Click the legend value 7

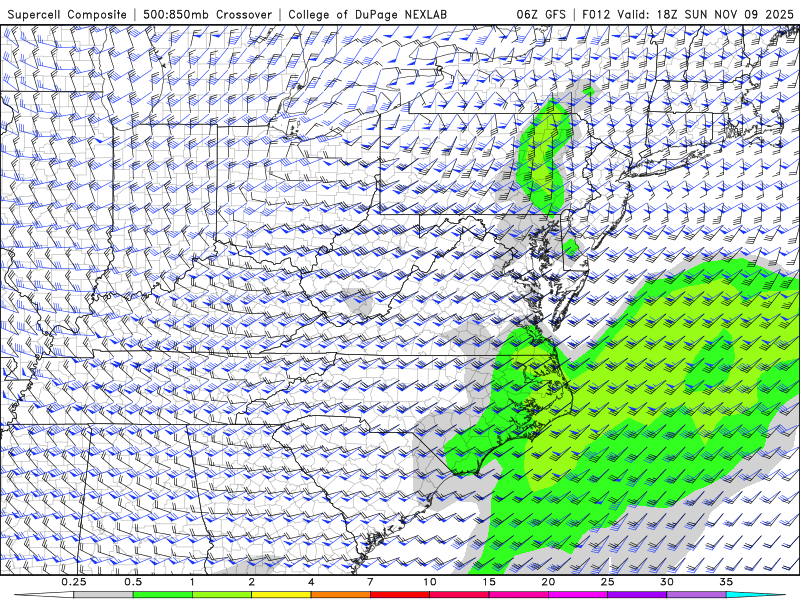tap(370, 582)
